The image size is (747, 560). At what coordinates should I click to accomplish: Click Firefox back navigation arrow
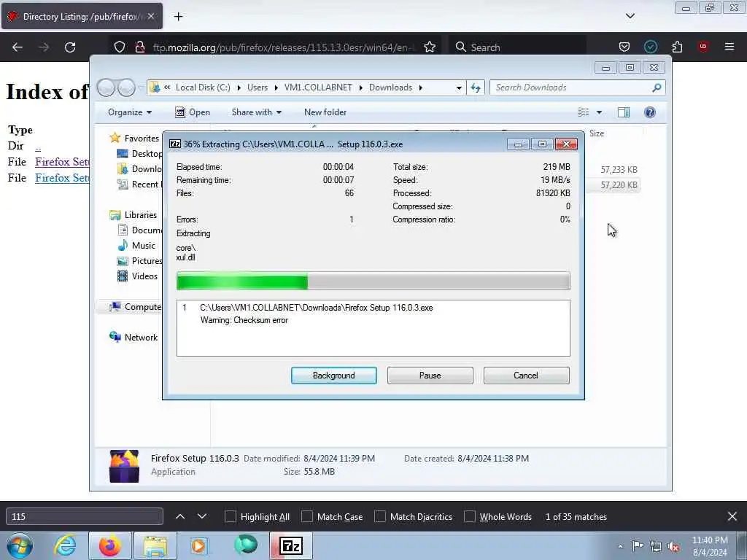click(18, 47)
